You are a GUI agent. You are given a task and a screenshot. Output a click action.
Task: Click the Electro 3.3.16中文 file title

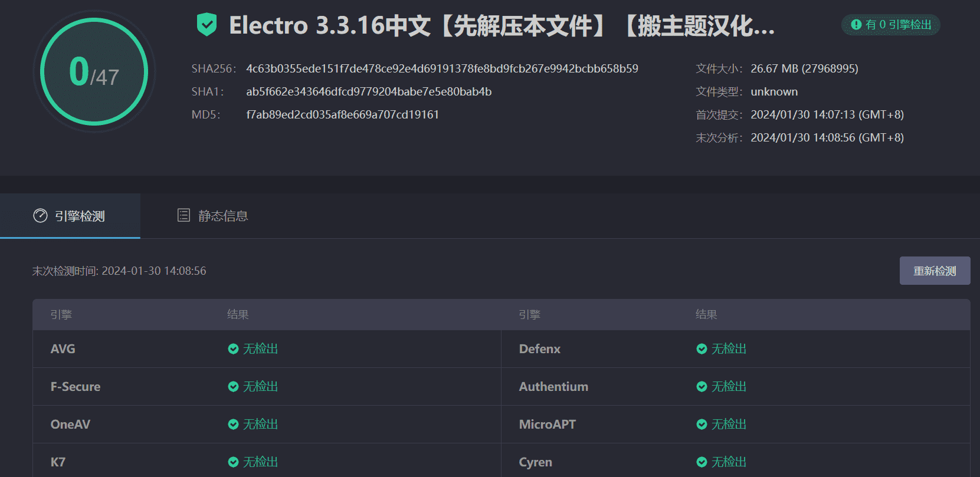(x=502, y=25)
